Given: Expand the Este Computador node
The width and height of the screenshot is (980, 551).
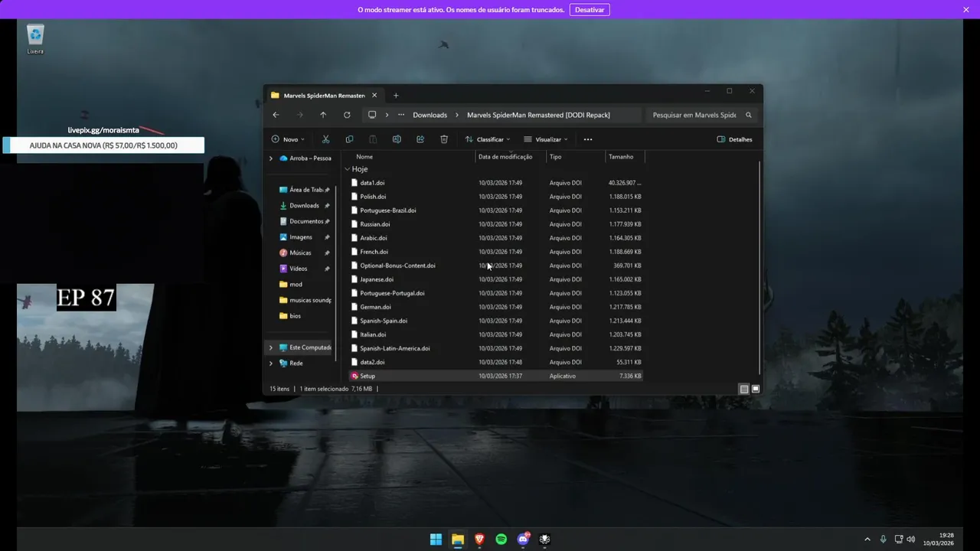Looking at the screenshot, I should (x=270, y=347).
